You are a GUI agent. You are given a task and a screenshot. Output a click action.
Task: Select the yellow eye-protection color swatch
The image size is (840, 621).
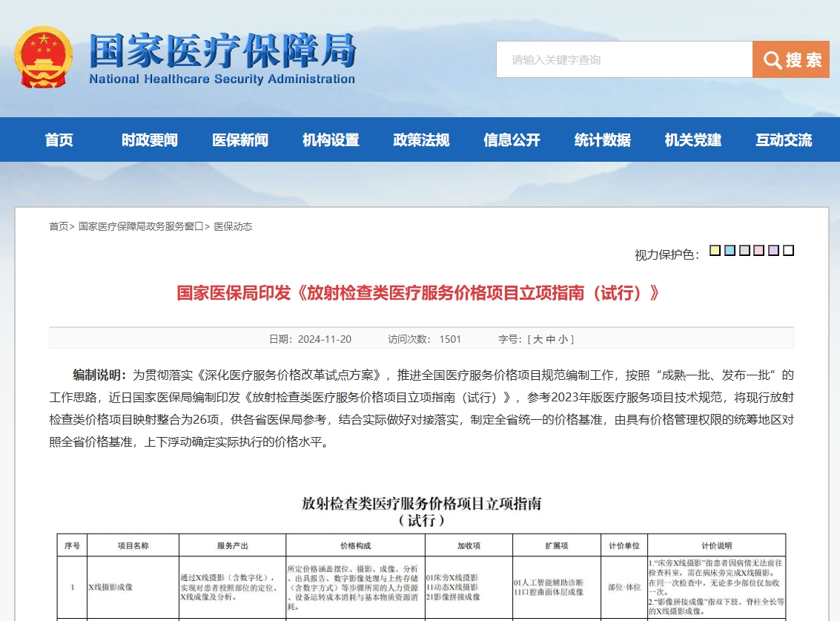point(715,251)
